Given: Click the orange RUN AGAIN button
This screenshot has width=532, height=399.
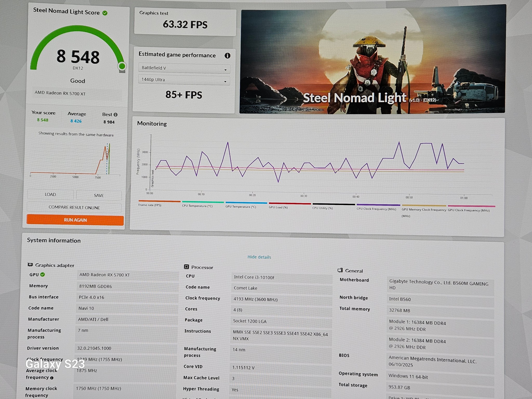Looking at the screenshot, I should click(75, 220).
